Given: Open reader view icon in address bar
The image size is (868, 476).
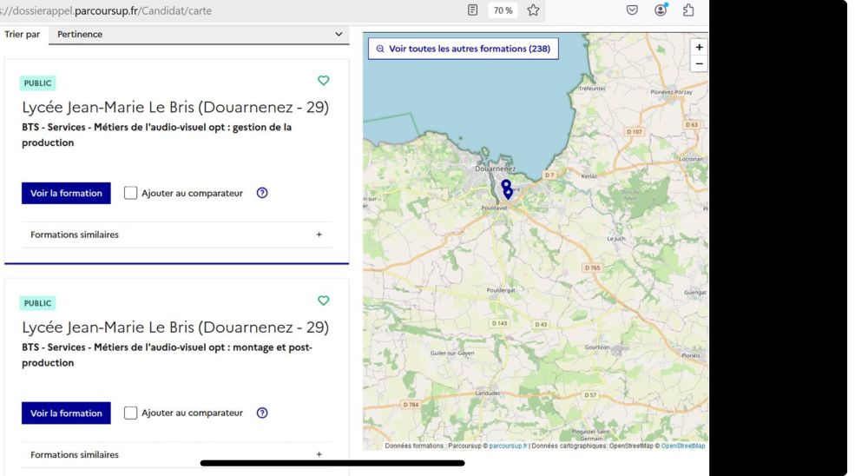Looking at the screenshot, I should (472, 10).
